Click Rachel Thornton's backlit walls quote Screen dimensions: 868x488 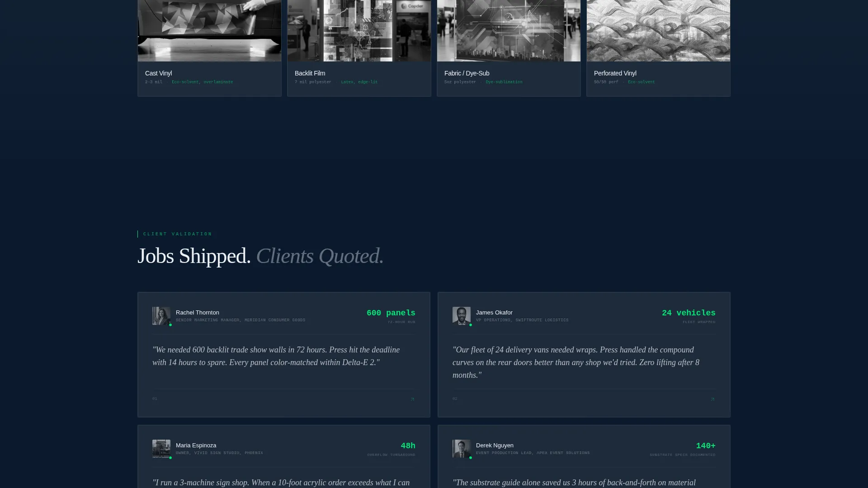pos(276,356)
